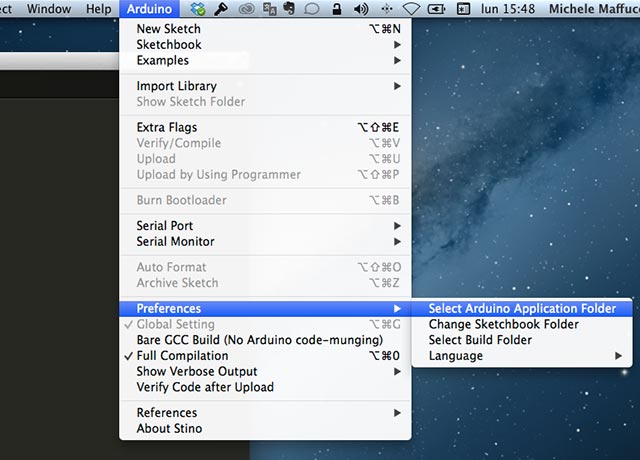The image size is (640, 460).
Task: Expand the Serial Port submenu
Action: pos(165,226)
